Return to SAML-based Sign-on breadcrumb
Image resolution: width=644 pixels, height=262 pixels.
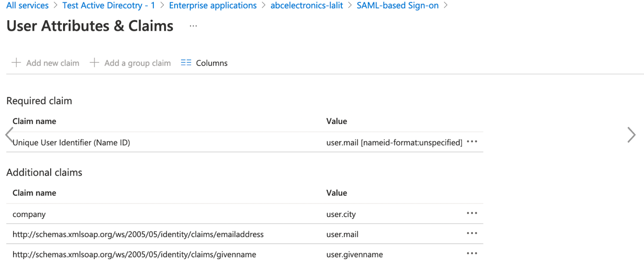coord(398,6)
